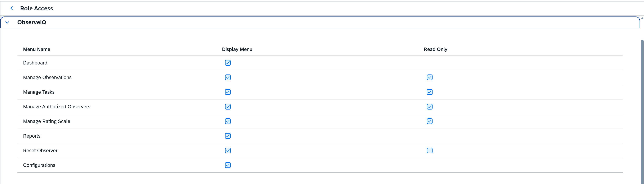644x184 pixels.
Task: Toggle Display Menu checkbox for Reports
Action: pyautogui.click(x=227, y=136)
